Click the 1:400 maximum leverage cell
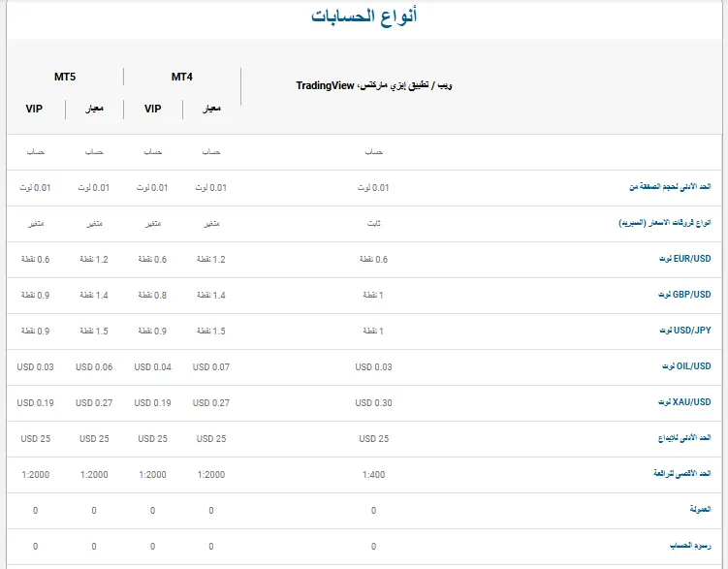The image size is (728, 569). (x=374, y=474)
